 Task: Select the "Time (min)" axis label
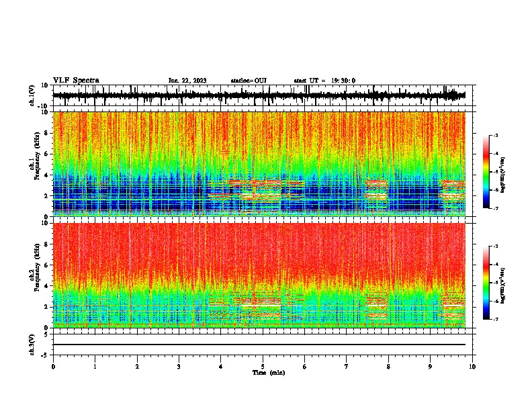[269, 373]
